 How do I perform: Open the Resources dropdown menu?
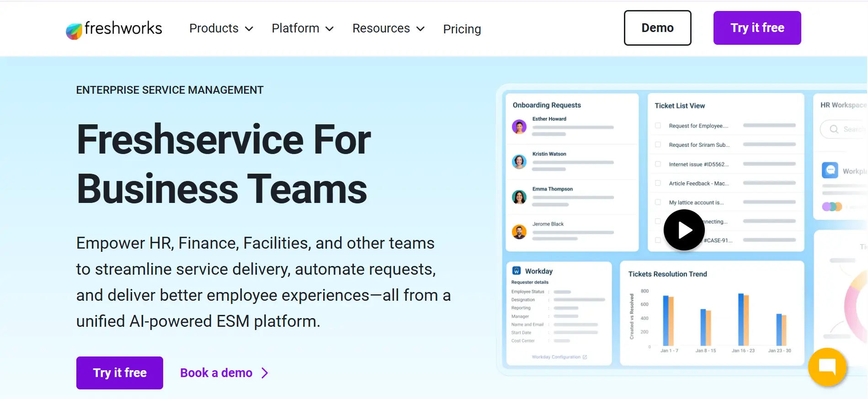[389, 28]
